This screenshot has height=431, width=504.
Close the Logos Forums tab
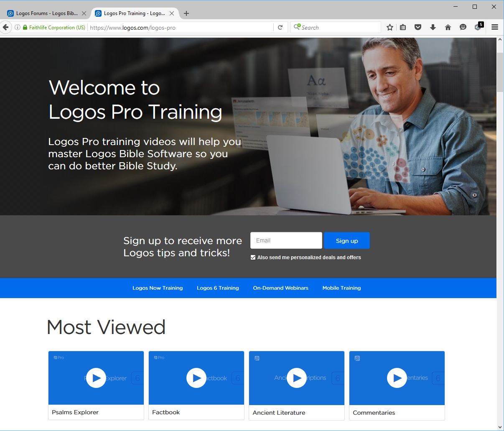[x=84, y=13]
